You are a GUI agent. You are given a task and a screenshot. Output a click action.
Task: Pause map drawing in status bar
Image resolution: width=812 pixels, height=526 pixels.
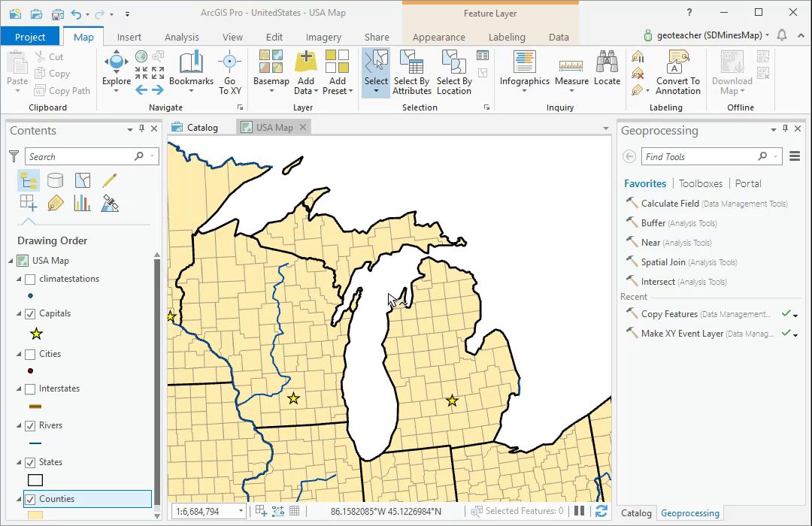pyautogui.click(x=580, y=511)
